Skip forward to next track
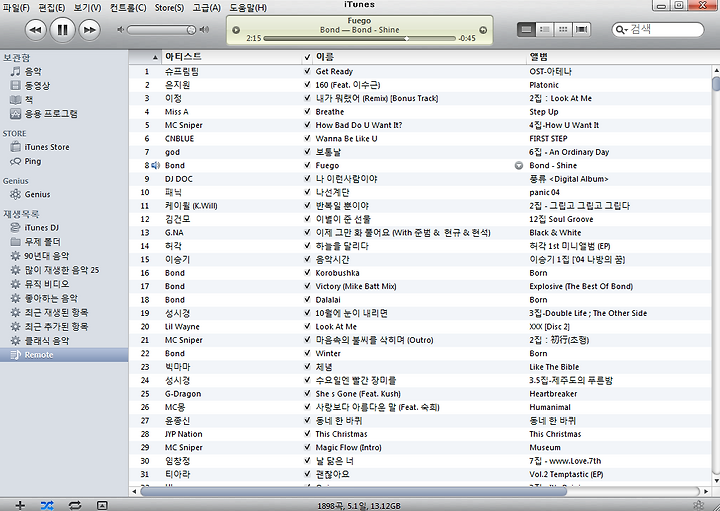This screenshot has height=511, width=720. pos(90,30)
